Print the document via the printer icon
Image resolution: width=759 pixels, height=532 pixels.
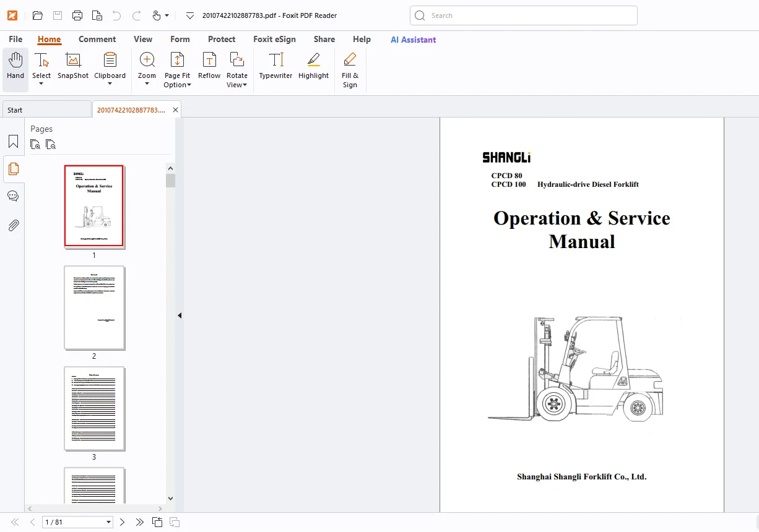click(77, 15)
